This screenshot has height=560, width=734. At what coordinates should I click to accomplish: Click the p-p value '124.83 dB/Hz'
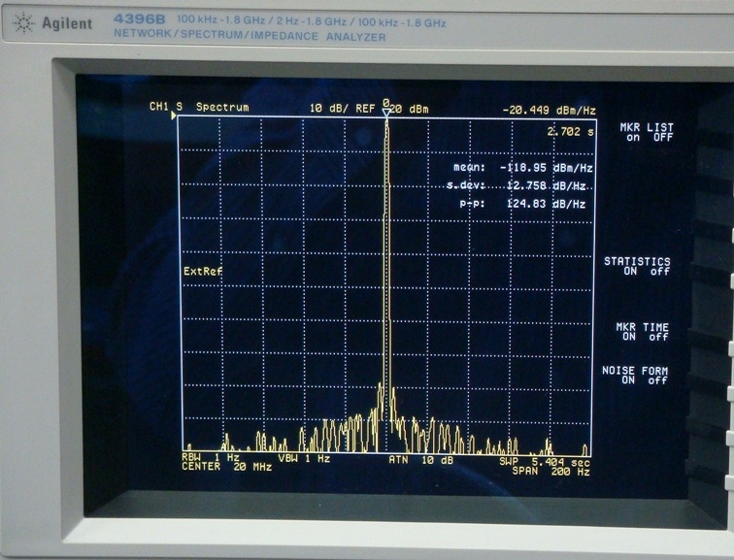point(547,204)
